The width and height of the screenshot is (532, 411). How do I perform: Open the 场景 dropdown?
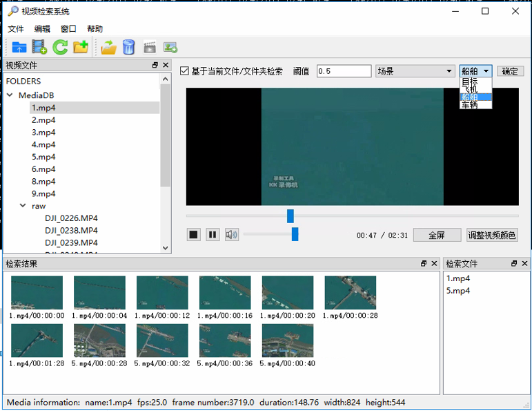click(415, 71)
